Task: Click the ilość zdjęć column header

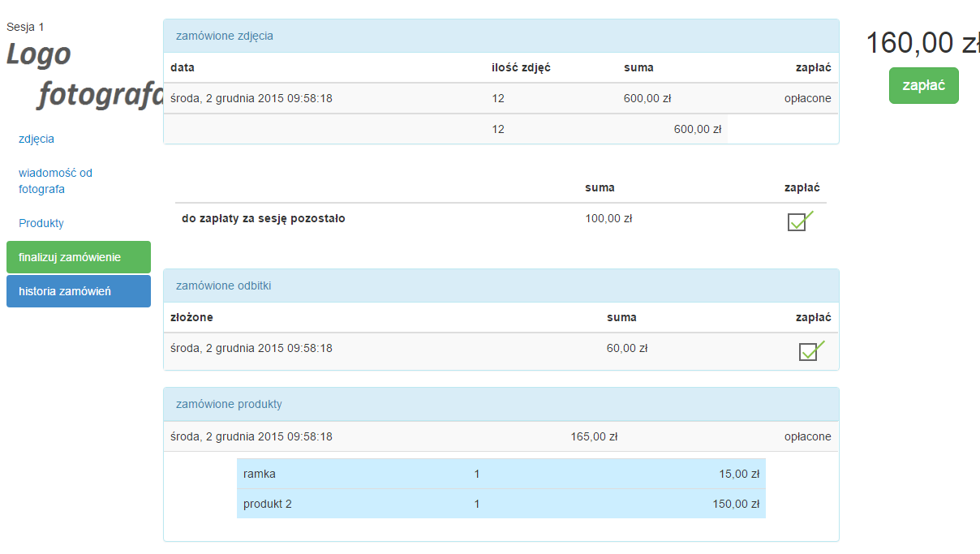Action: click(521, 67)
